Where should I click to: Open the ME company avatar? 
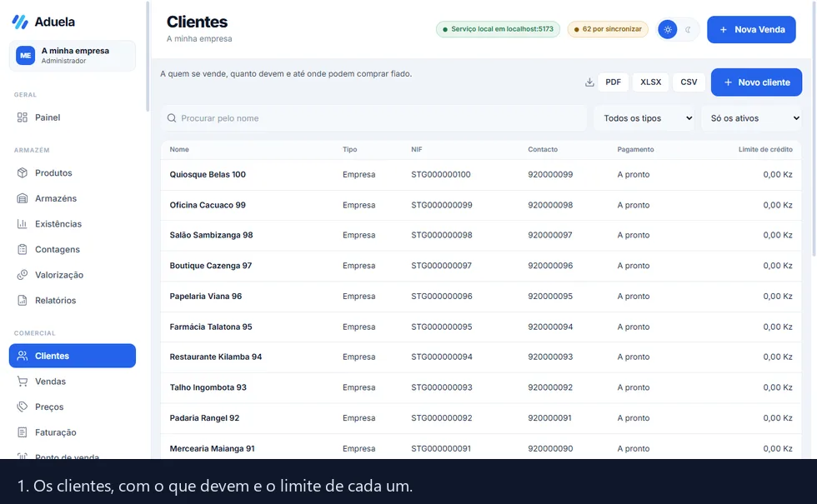point(25,55)
